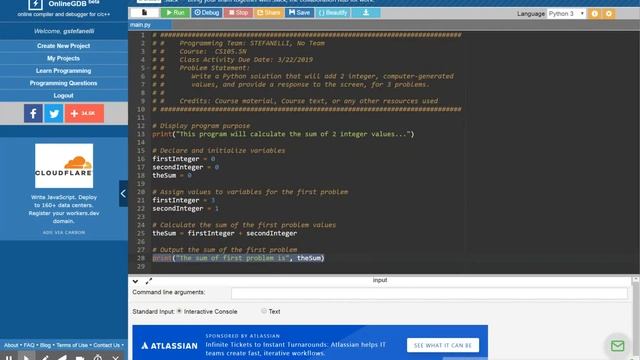640x360 pixels.
Task: Click the input panel vertical scrollbar
Action: (x=636, y=318)
